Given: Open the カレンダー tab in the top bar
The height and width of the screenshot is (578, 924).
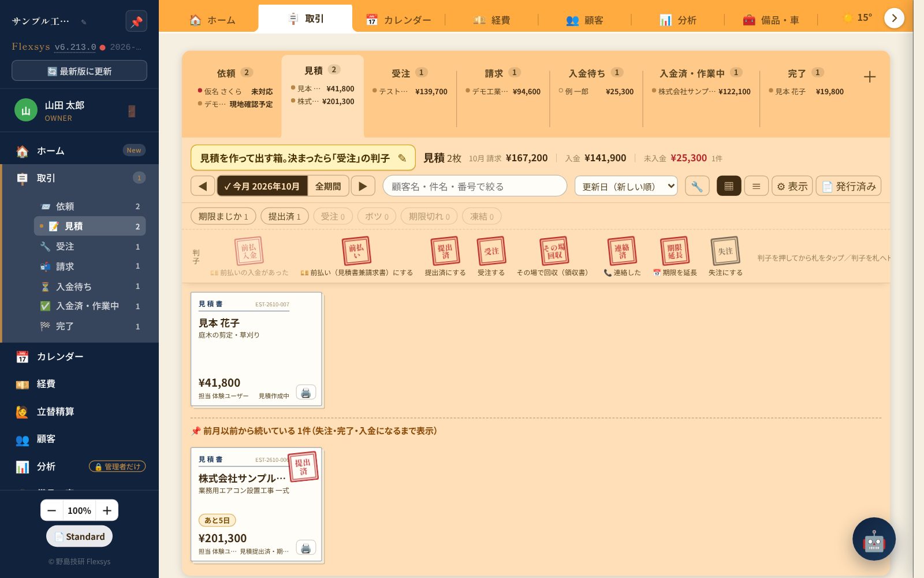Looking at the screenshot, I should (398, 20).
